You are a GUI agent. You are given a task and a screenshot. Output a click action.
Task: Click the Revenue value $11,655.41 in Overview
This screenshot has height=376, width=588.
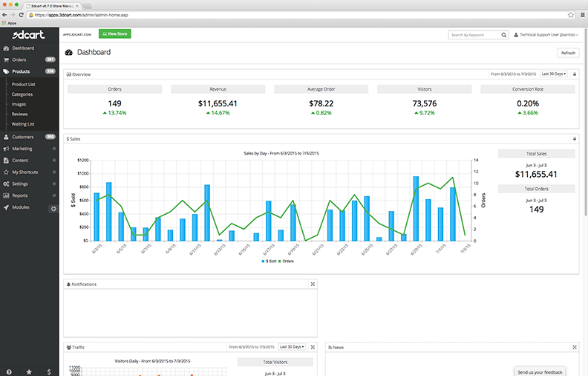click(x=218, y=103)
